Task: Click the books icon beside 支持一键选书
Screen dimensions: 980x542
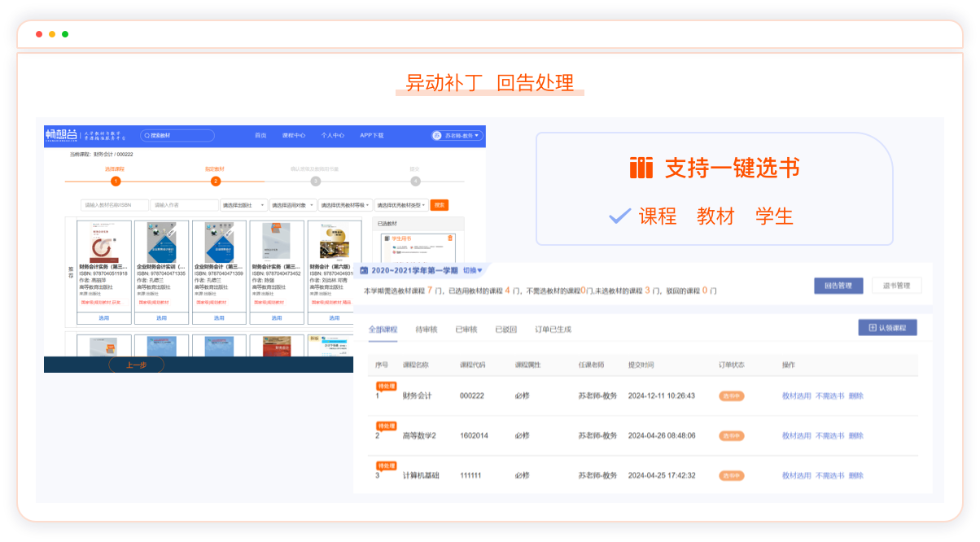Action: click(641, 168)
